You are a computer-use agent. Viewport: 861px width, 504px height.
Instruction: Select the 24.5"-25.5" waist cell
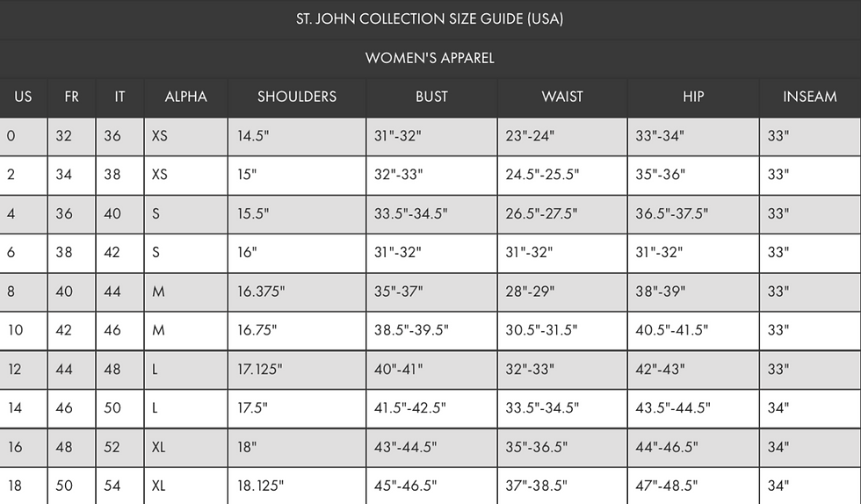tap(562, 175)
